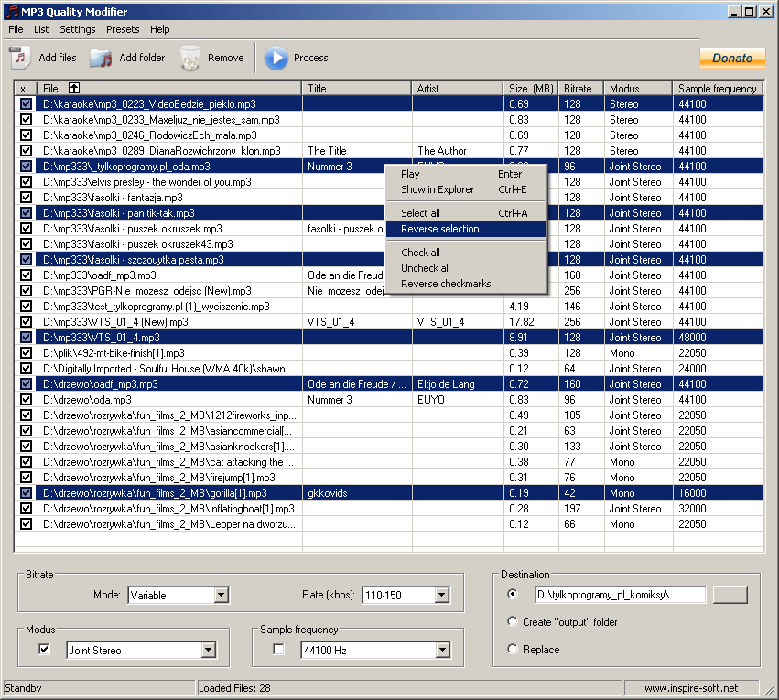Open the Settings menu
Image resolution: width=779 pixels, height=700 pixels.
tap(77, 29)
